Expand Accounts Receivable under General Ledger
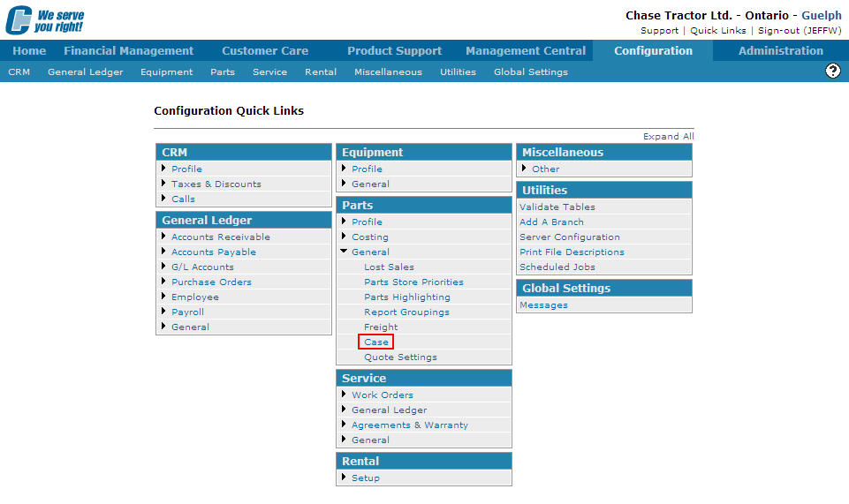Viewport: 849px width, 504px height. 164,237
